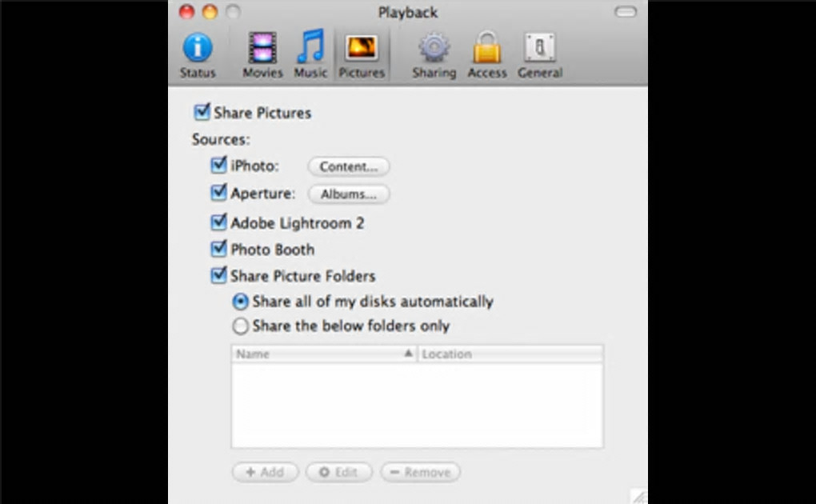Choose Share all of my disks automatically
This screenshot has width=816, height=504.
point(240,302)
